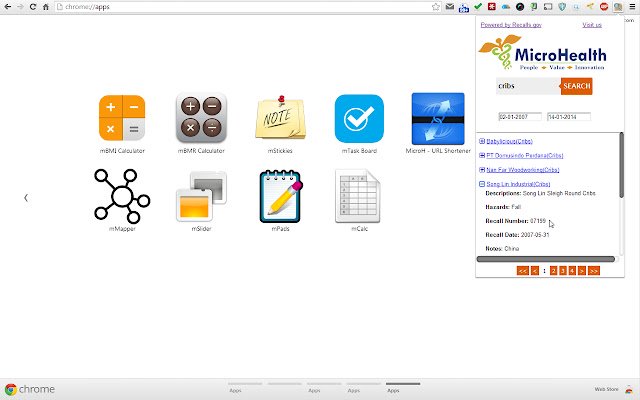The height and width of the screenshot is (400, 640).
Task: Click the start date field 02-01-2007
Action: coord(520,117)
